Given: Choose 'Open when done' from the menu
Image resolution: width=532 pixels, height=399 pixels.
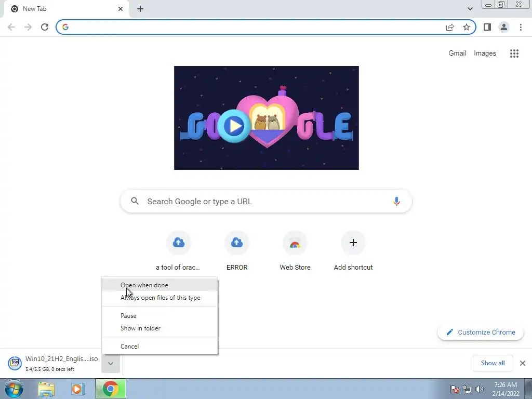Looking at the screenshot, I should pos(160,285).
